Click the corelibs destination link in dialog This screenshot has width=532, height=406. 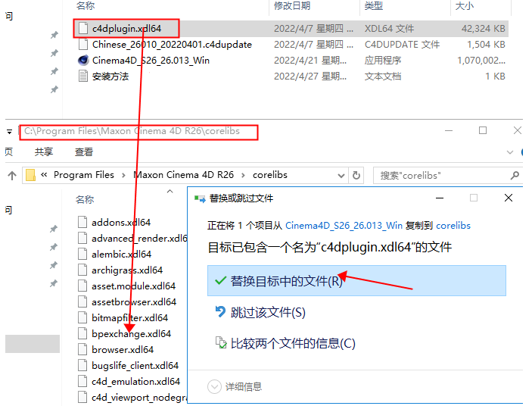pyautogui.click(x=453, y=226)
